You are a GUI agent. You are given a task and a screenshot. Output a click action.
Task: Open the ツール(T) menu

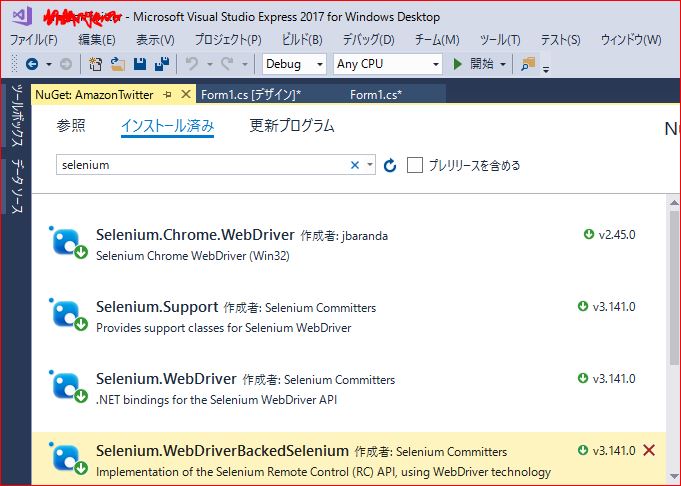coord(500,40)
